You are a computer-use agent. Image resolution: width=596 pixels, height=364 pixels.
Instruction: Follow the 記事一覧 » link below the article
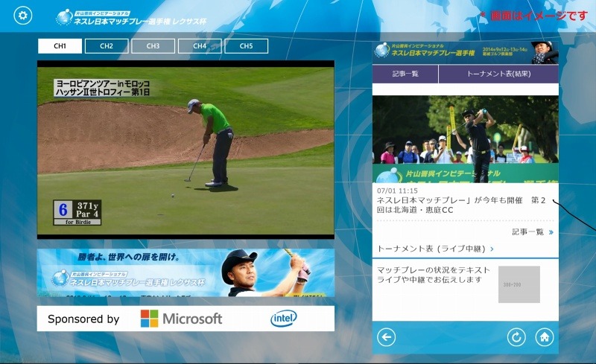[x=532, y=232]
